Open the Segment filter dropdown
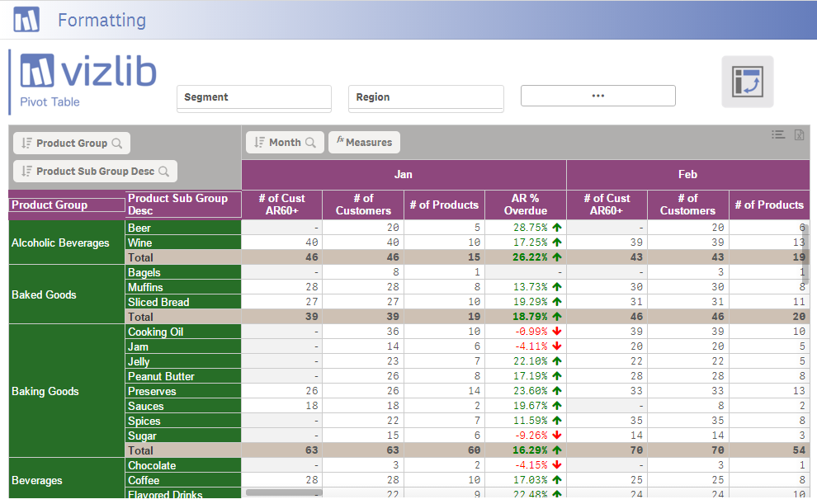The height and width of the screenshot is (504, 817). pyautogui.click(x=253, y=97)
